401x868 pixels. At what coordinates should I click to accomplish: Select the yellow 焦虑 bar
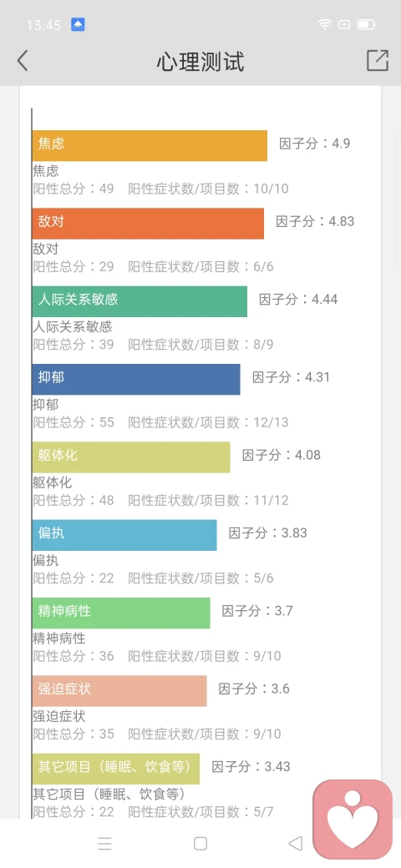(150, 145)
